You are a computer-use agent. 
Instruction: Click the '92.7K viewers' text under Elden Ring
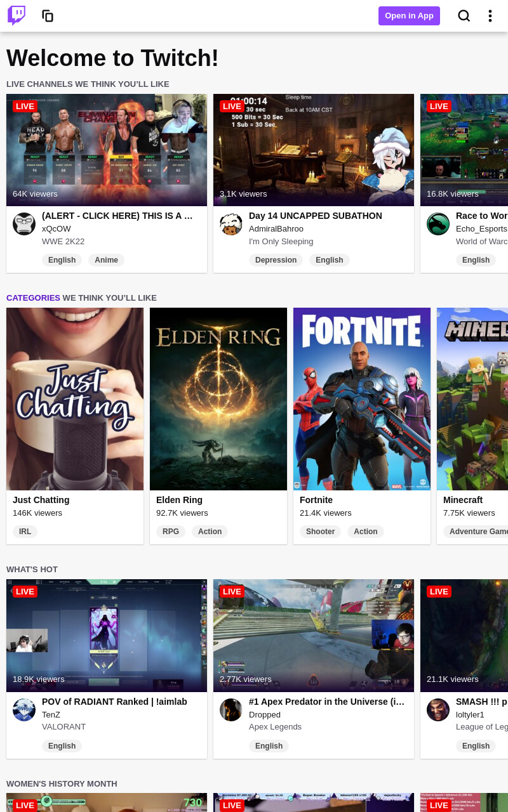click(182, 513)
